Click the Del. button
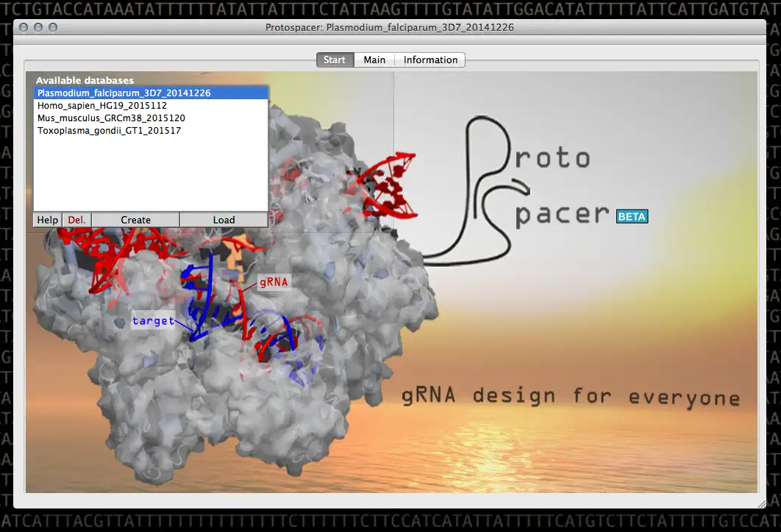Viewport: 781px width, 532px height. 76,220
